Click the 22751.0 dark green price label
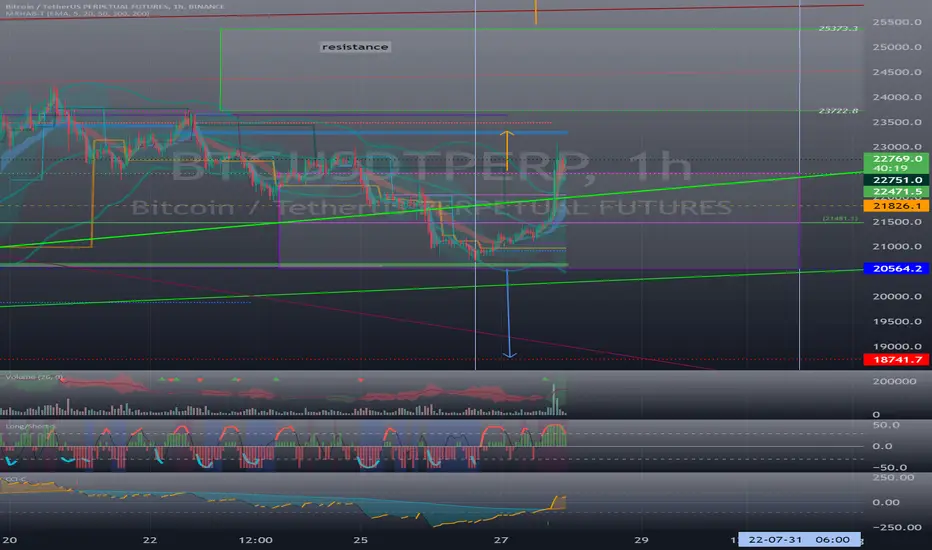932x550 pixels. [x=897, y=180]
